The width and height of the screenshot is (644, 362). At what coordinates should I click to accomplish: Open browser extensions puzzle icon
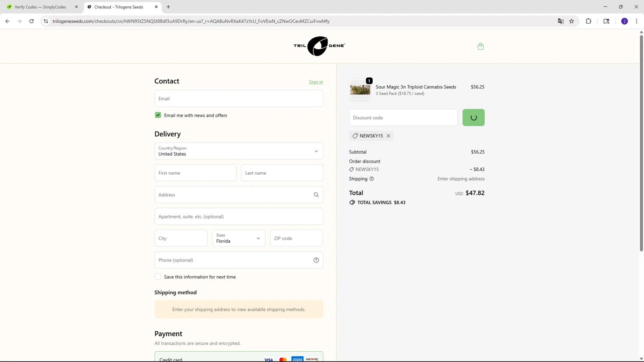[588, 21]
